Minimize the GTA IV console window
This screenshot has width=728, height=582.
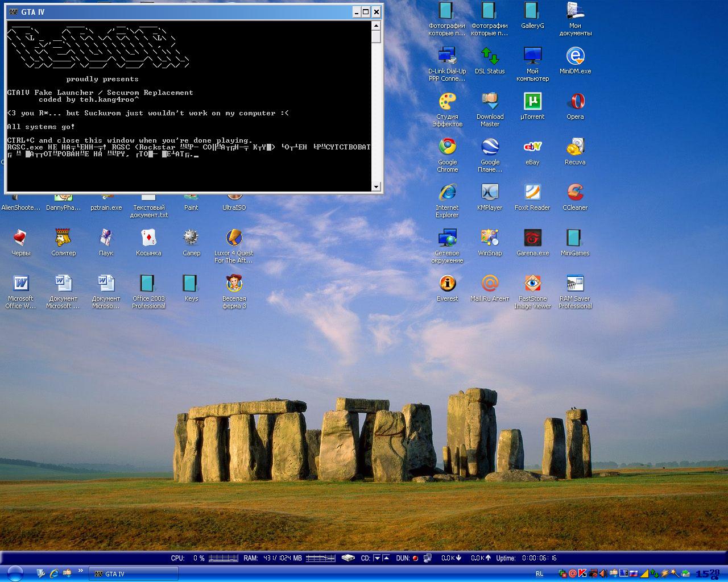coord(356,11)
